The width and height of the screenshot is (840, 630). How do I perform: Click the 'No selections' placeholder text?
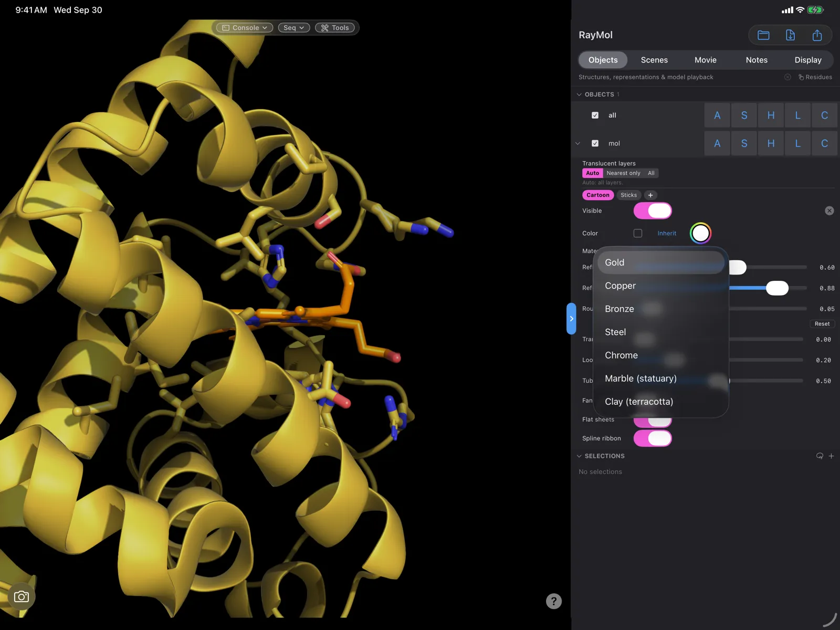600,472
